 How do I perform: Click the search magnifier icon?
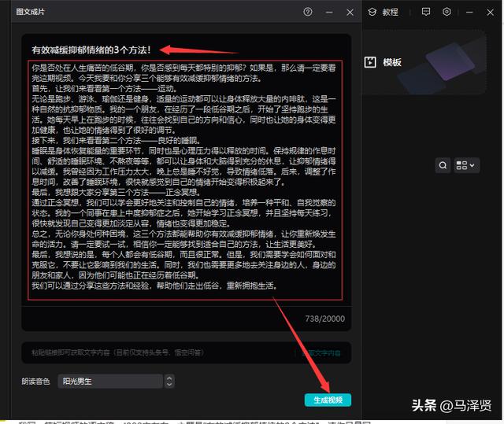[443, 165]
